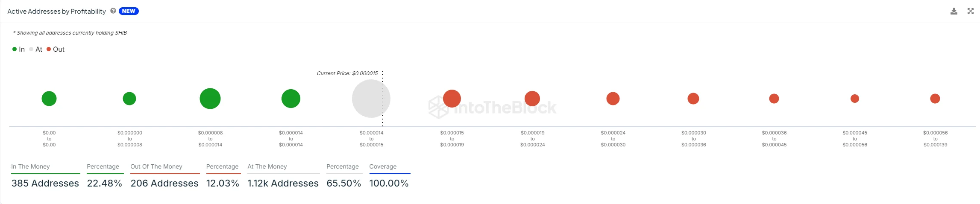Click red bubble for $0.000015 to $0.000019
Screen dimensions: 980x204
pos(452,99)
